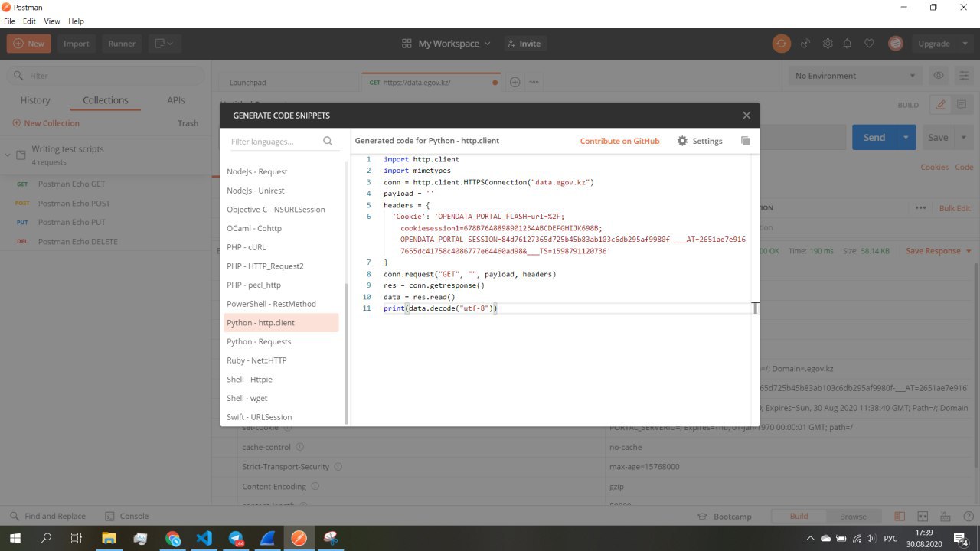
Task: Click the satellite capture requests icon
Action: [x=805, y=44]
